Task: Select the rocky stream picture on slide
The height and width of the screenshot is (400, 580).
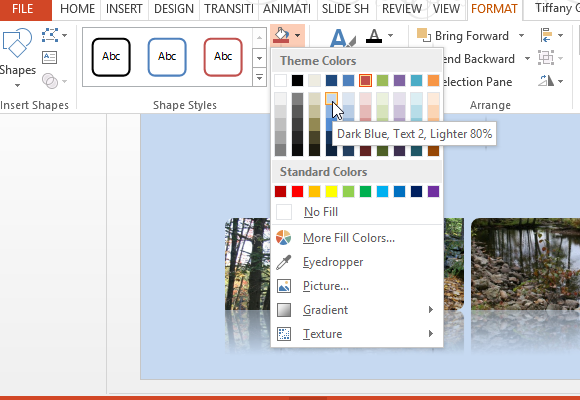Action: coord(525,263)
